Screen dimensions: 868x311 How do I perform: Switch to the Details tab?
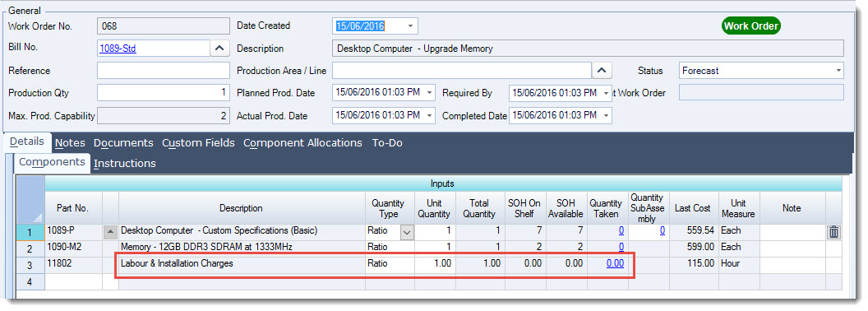click(26, 142)
